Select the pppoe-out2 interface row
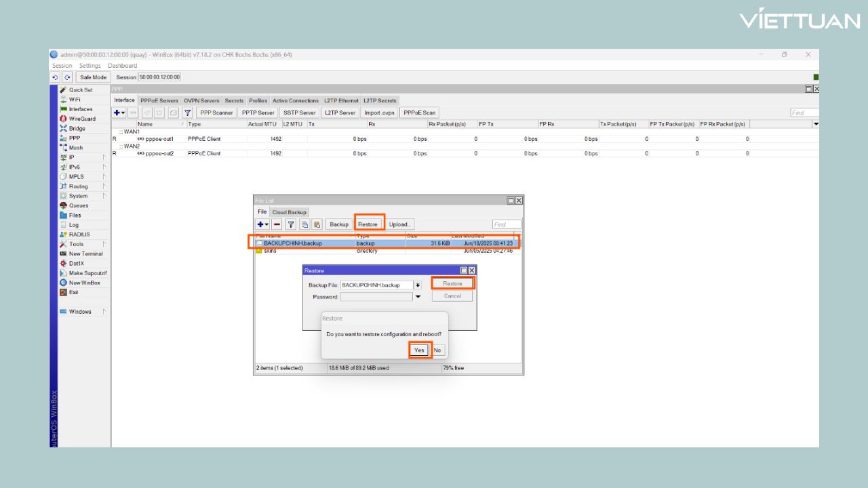 pos(155,153)
